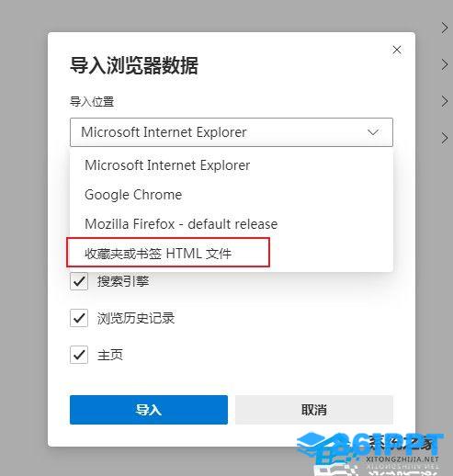Choose Microsoft Internet Explorer from the dropdown list
The width and height of the screenshot is (453, 476).
[232, 165]
